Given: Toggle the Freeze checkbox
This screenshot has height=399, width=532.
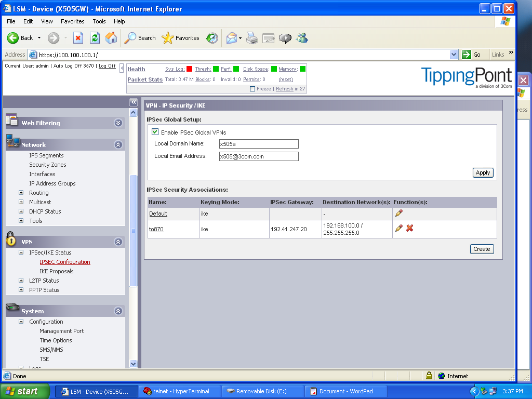Looking at the screenshot, I should click(252, 89).
